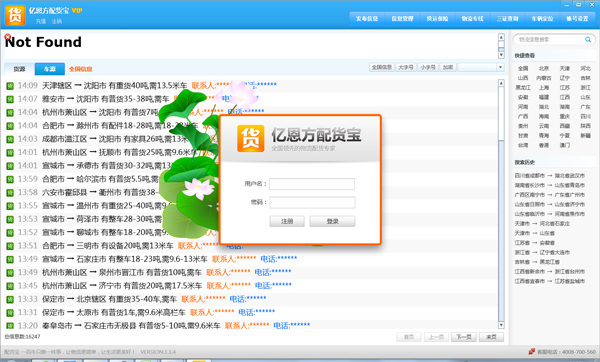Click the green 货 icon on 14:09 row

tap(10, 86)
